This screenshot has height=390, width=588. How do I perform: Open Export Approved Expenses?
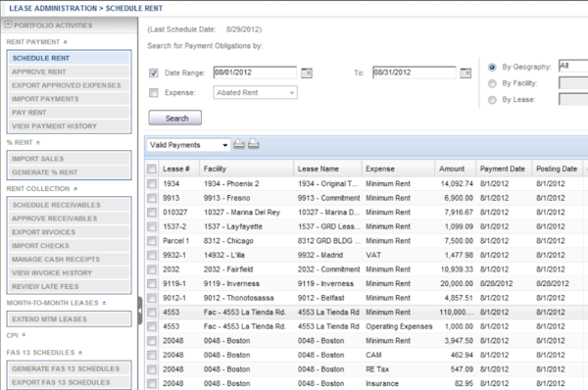69,85
